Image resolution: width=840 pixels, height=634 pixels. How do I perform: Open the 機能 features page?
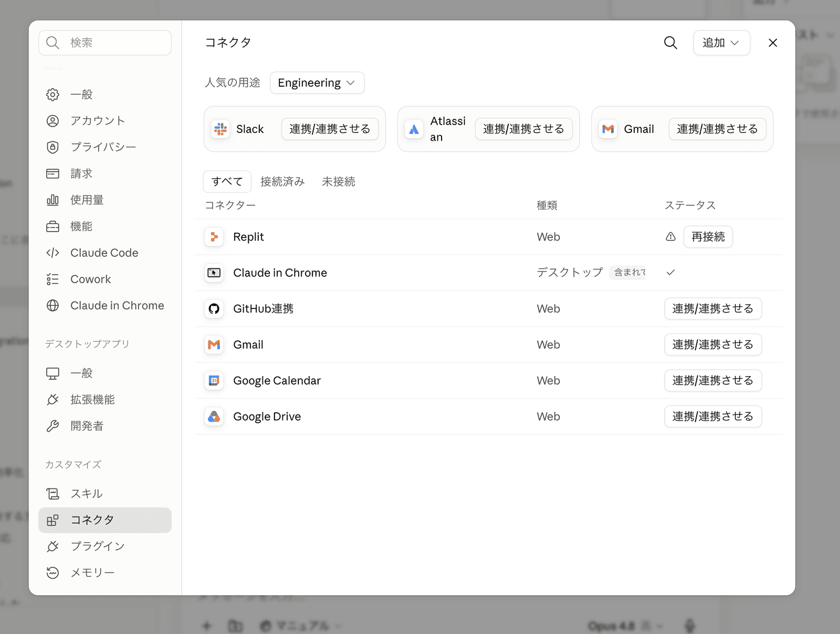pyautogui.click(x=105, y=226)
